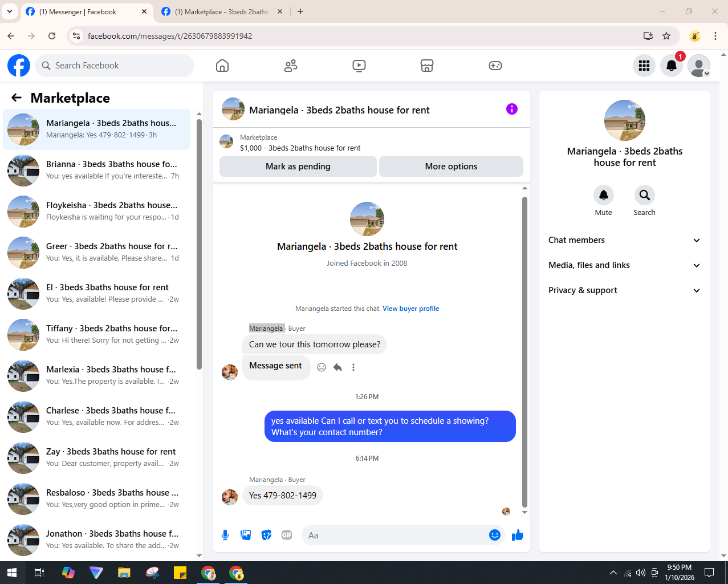Image resolution: width=728 pixels, height=584 pixels.
Task: Go to Home feed icon
Action: [x=222, y=66]
